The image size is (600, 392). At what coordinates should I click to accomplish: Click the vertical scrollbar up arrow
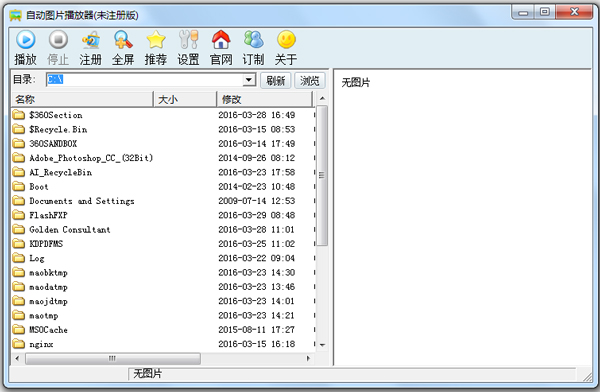(322, 99)
